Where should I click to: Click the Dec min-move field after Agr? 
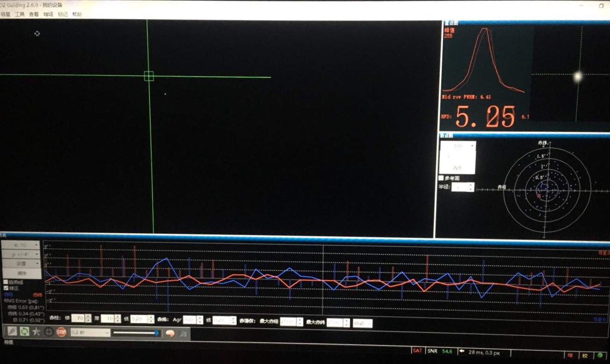point(221,321)
